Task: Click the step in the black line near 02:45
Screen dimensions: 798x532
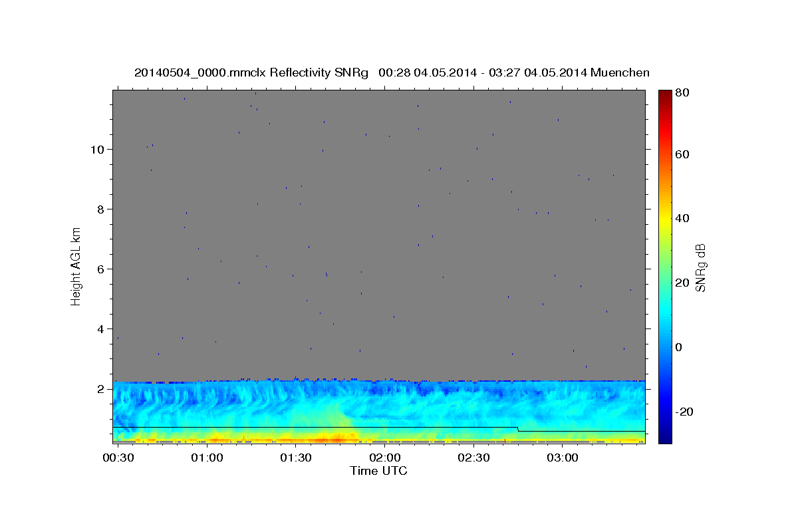Action: [x=518, y=429]
